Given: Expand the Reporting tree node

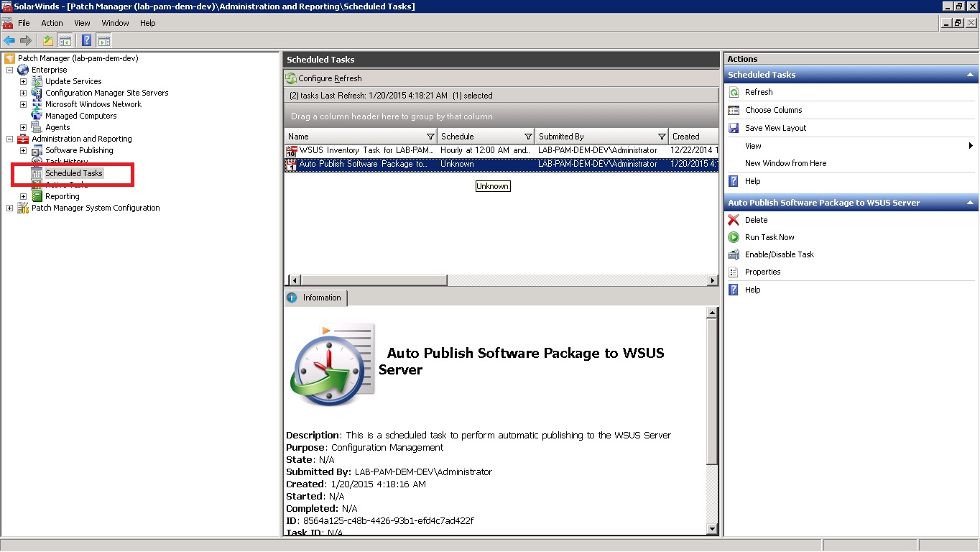Looking at the screenshot, I should pos(23,196).
